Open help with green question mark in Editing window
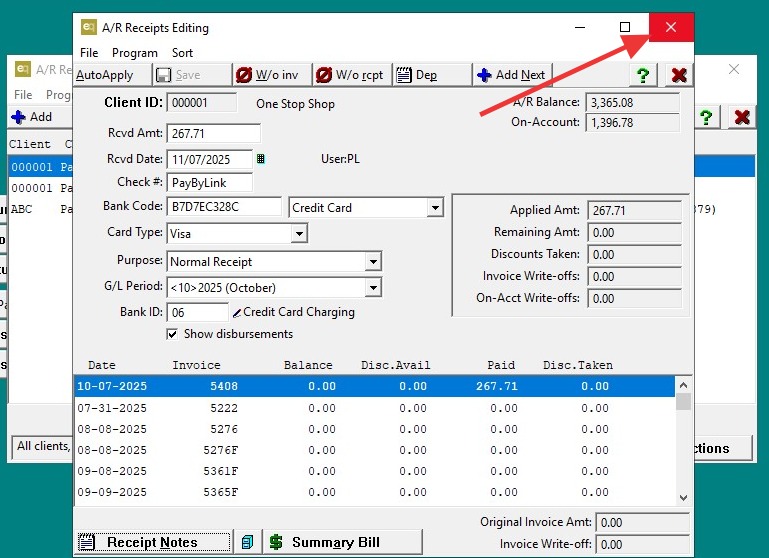This screenshot has height=558, width=769. click(x=643, y=75)
